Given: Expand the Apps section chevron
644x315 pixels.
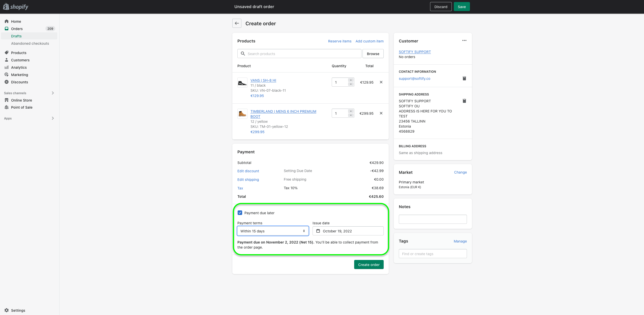Looking at the screenshot, I should pyautogui.click(x=53, y=118).
